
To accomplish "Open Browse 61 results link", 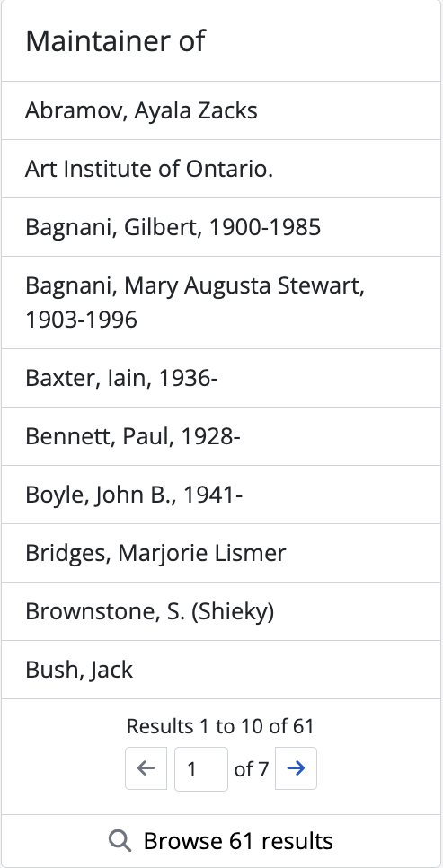I will [x=221, y=841].
